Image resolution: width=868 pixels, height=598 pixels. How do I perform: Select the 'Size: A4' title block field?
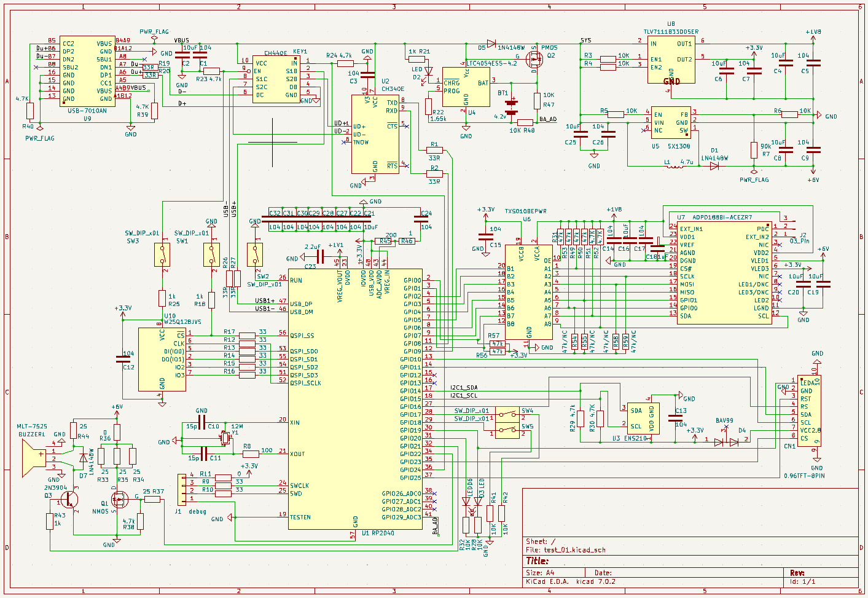point(539,573)
